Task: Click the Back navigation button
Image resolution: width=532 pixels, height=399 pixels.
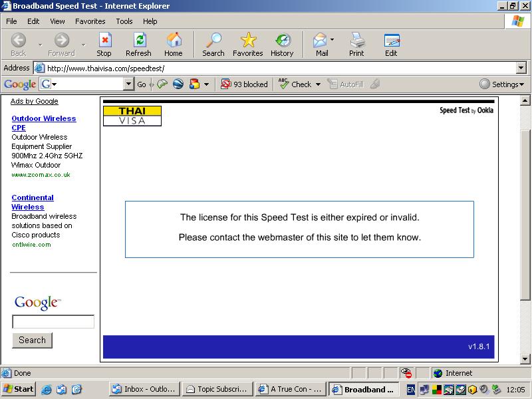Action: (x=19, y=45)
